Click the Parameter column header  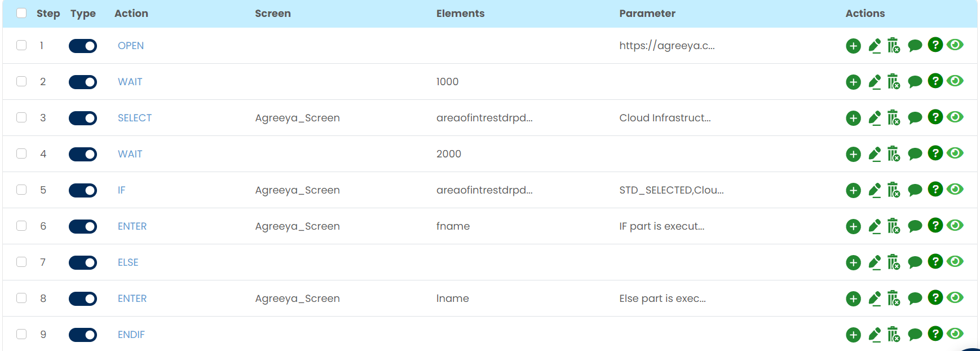(647, 14)
